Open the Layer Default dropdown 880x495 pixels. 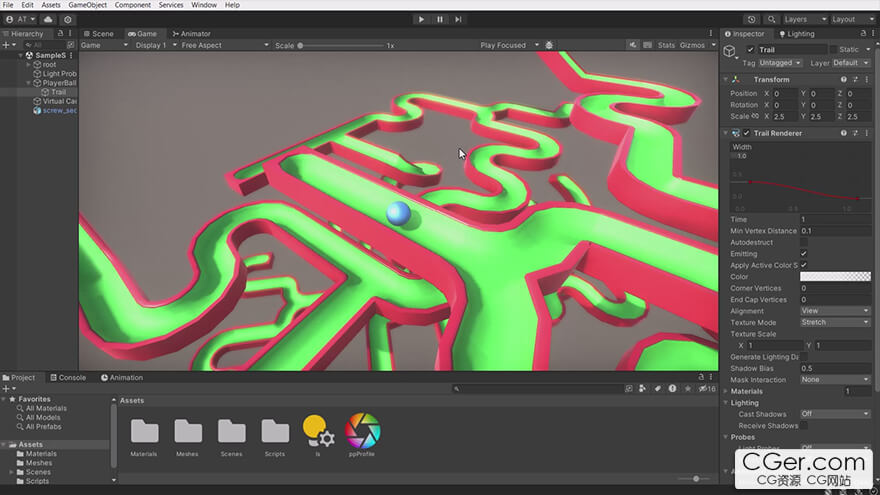851,63
